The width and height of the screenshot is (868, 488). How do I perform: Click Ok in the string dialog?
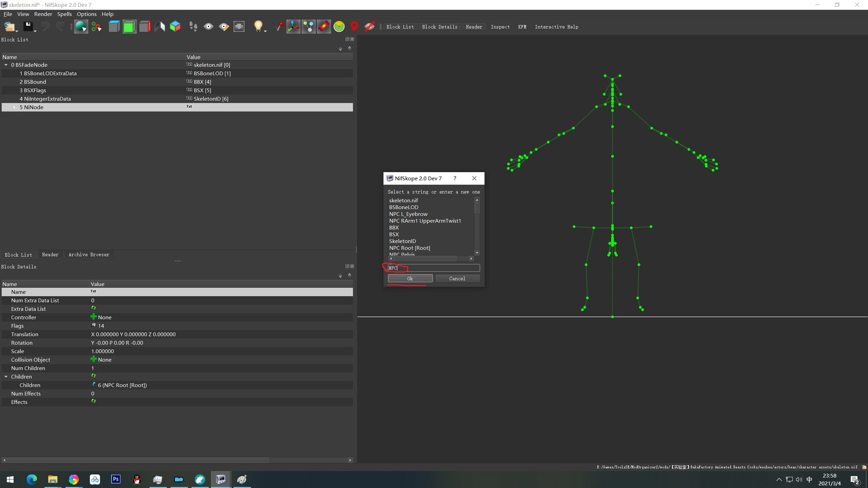(x=410, y=279)
